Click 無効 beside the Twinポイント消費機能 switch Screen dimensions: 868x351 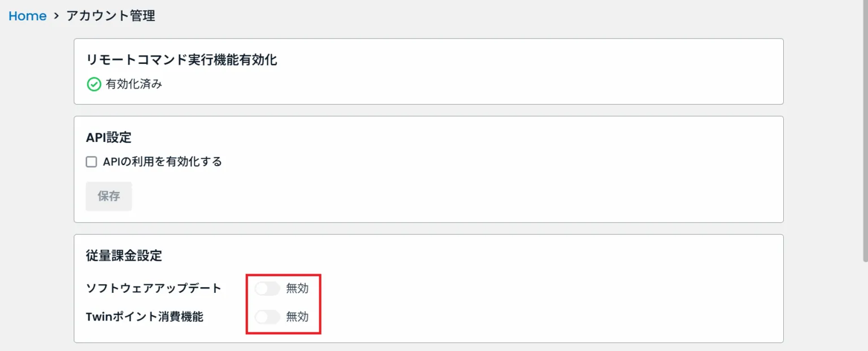tap(297, 317)
